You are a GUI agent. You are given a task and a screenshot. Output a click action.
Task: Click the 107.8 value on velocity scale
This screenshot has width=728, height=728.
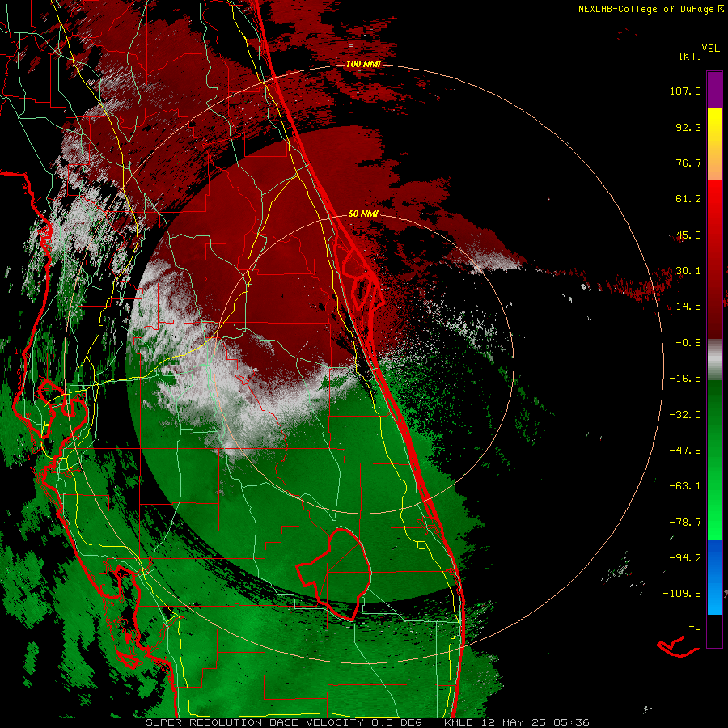point(685,91)
